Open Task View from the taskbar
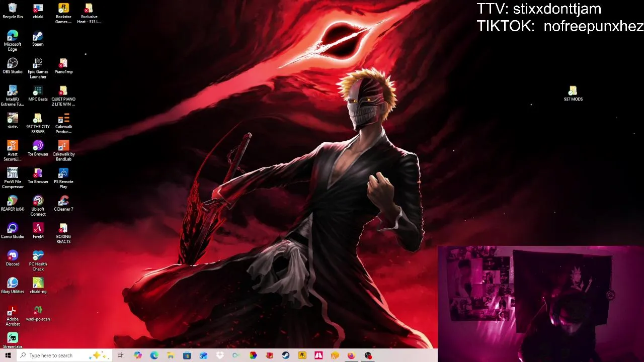Image resolution: width=644 pixels, height=362 pixels. (x=121, y=355)
